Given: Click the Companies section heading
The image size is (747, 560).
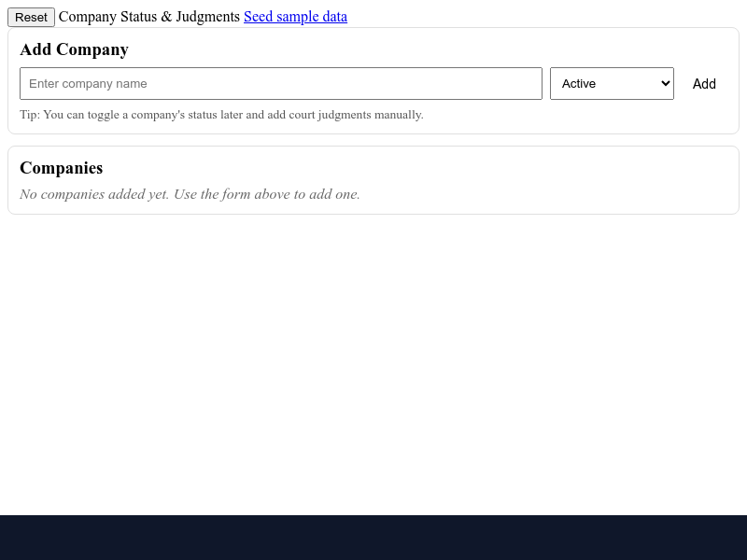Looking at the screenshot, I should (x=61, y=168).
